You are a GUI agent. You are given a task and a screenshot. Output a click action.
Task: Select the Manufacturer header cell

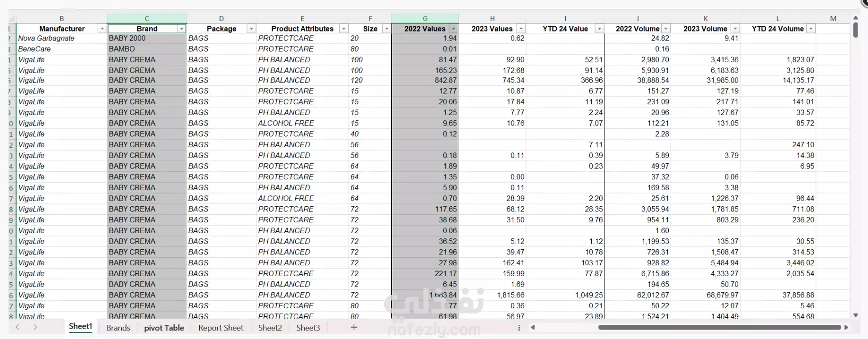[x=62, y=29]
